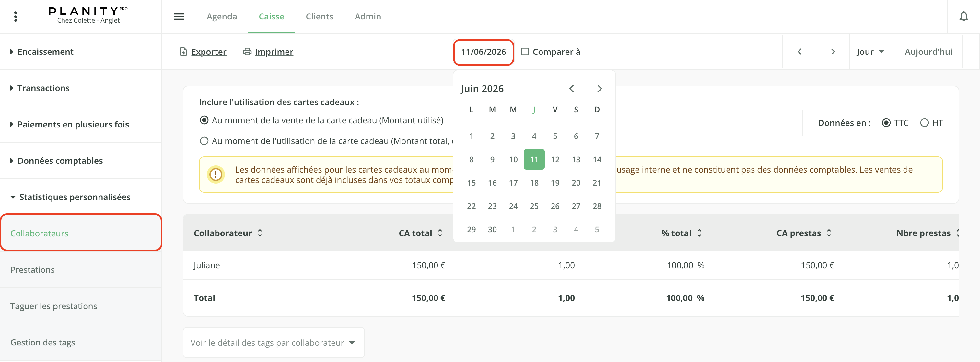Switch to the Agenda tab
This screenshot has width=980, height=362.
coord(222,16)
